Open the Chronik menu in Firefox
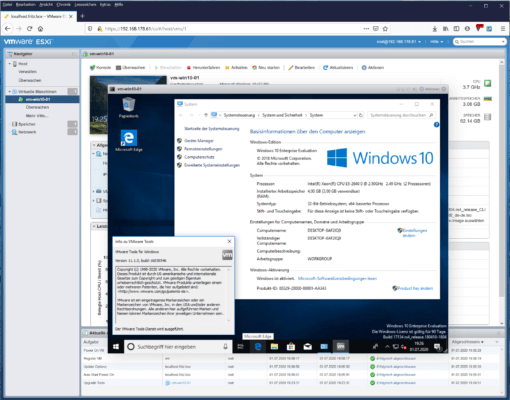This screenshot has width=510, height=400. pos(63,5)
